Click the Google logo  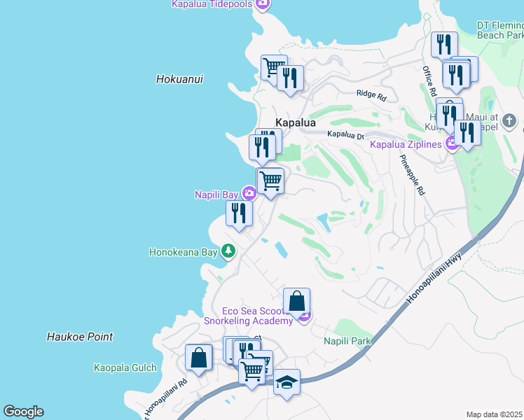click(x=23, y=412)
